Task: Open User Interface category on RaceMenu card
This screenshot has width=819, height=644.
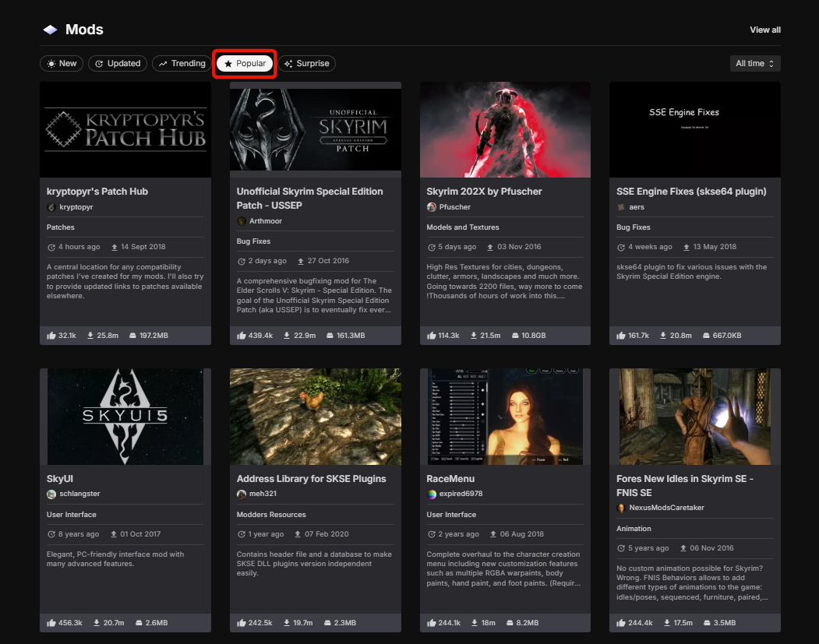Action: [451, 515]
